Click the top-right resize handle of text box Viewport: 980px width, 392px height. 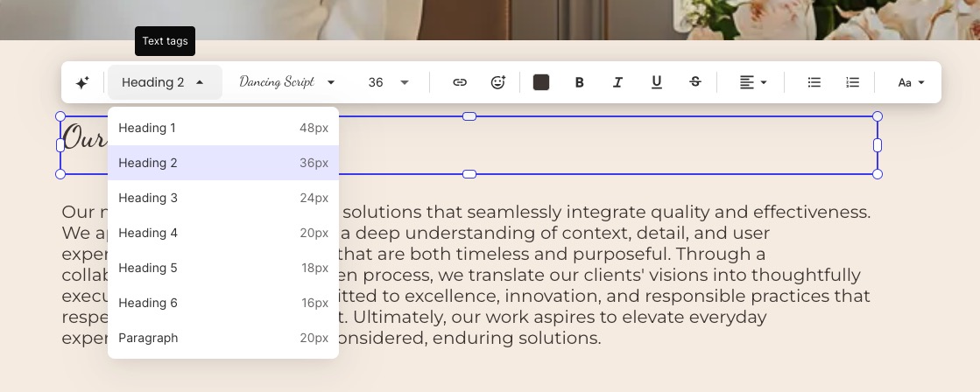878,116
